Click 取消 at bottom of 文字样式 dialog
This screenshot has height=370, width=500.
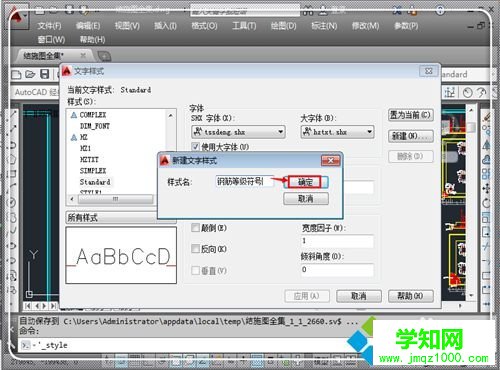(x=359, y=296)
